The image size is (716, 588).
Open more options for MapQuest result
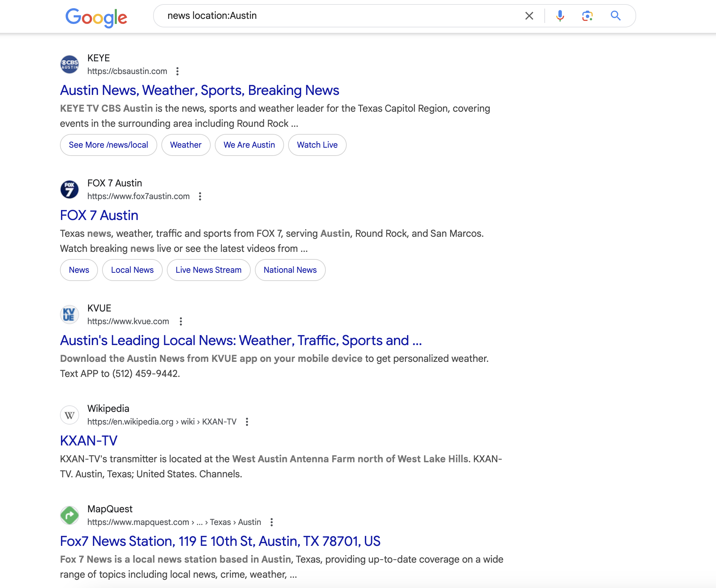coord(272,522)
